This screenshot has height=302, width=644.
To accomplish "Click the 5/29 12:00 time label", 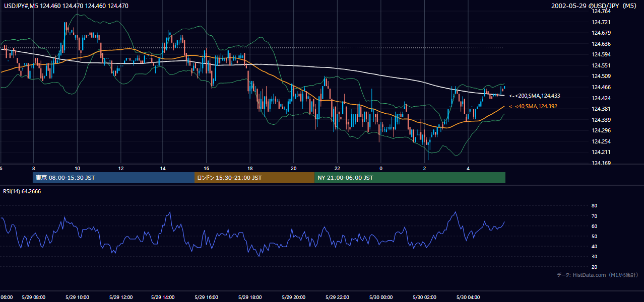I will tap(120, 297).
